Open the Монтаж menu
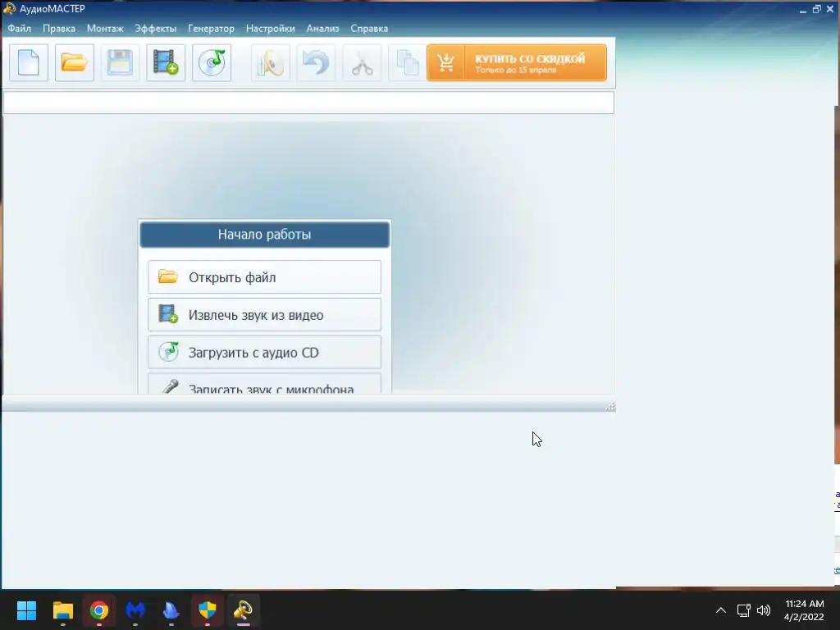This screenshot has width=840, height=630. click(105, 29)
